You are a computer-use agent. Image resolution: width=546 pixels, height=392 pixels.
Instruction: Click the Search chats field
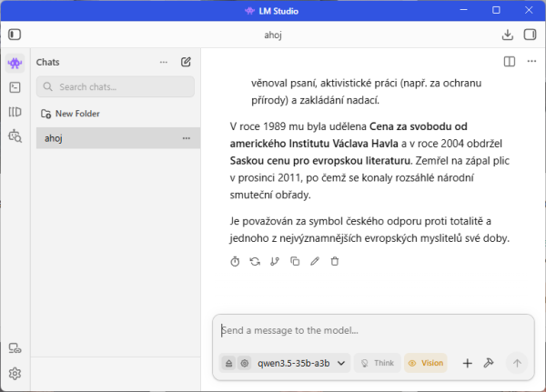pos(116,86)
